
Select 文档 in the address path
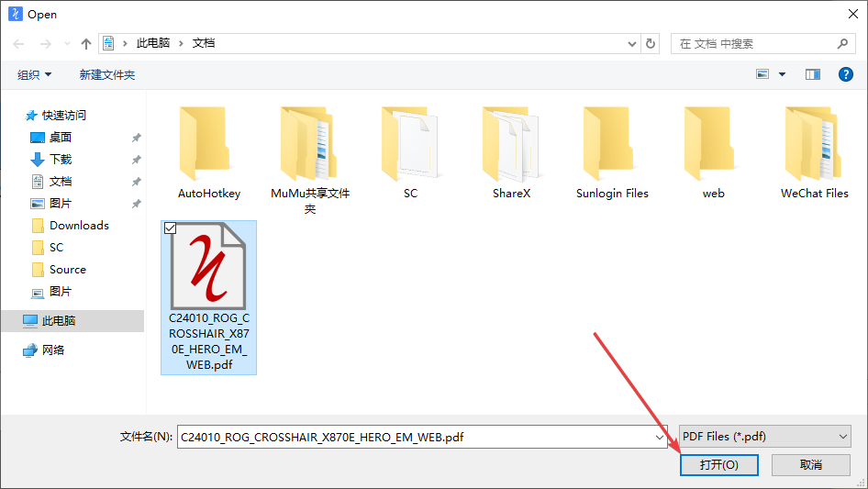click(203, 43)
